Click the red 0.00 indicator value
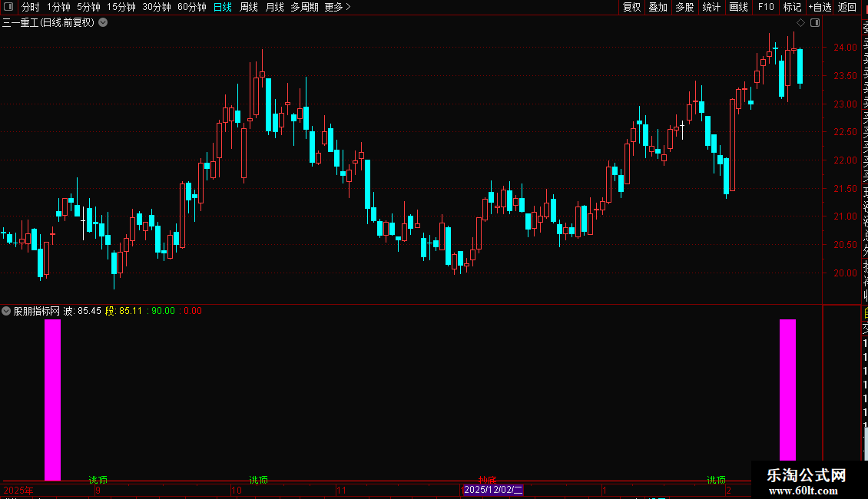This screenshot has width=868, height=499. [193, 311]
